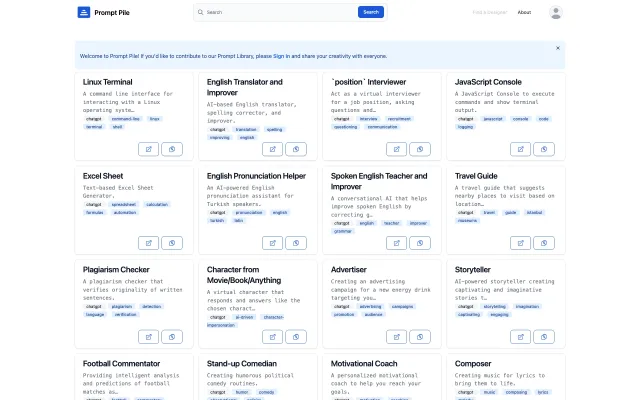Screen dimensions: 640x400
Task: Open the Advertiser prompt edit icon
Action: (x=396, y=337)
